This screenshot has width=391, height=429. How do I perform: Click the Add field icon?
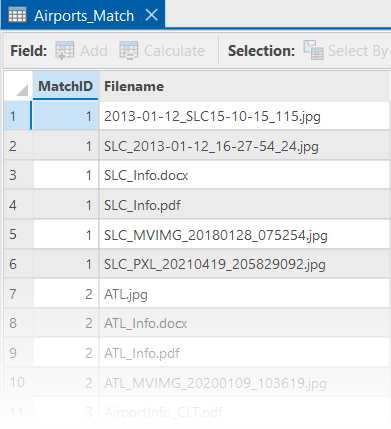coord(65,51)
